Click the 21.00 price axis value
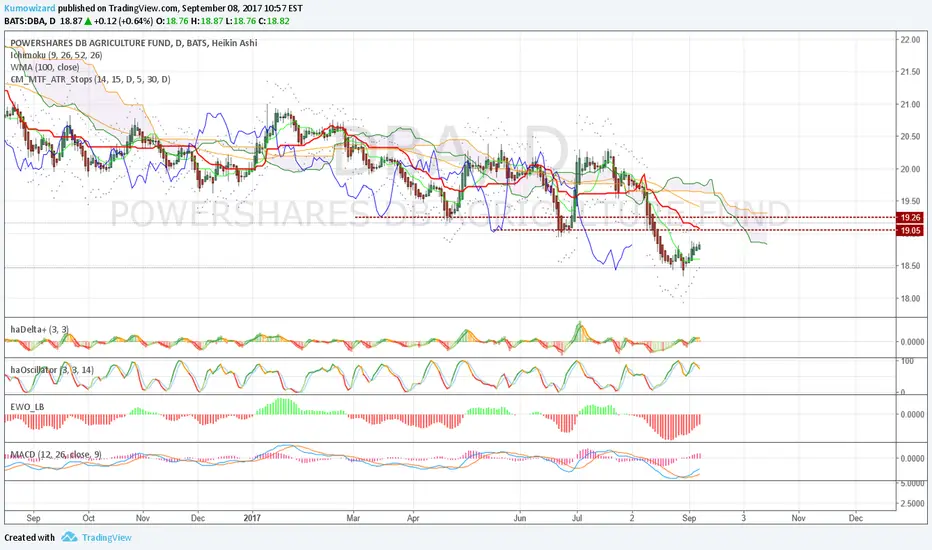The height and width of the screenshot is (550, 932). click(909, 105)
